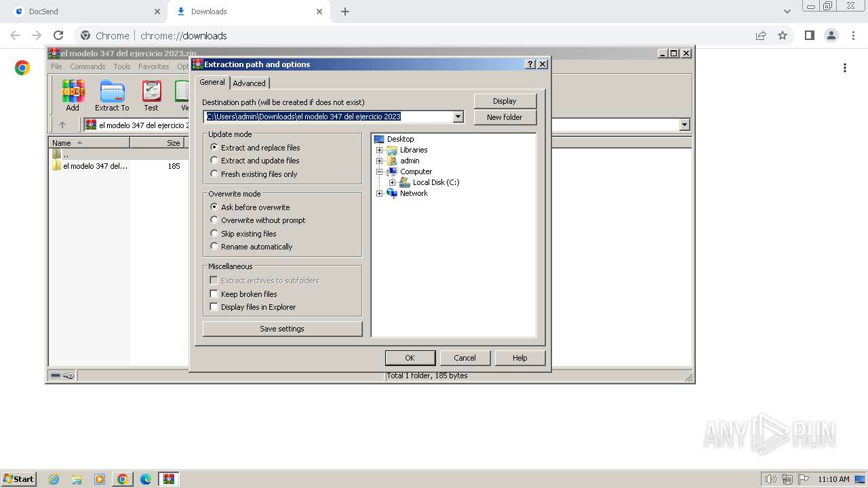Image resolution: width=868 pixels, height=488 pixels.
Task: Click the Help button in dialog
Action: (519, 358)
